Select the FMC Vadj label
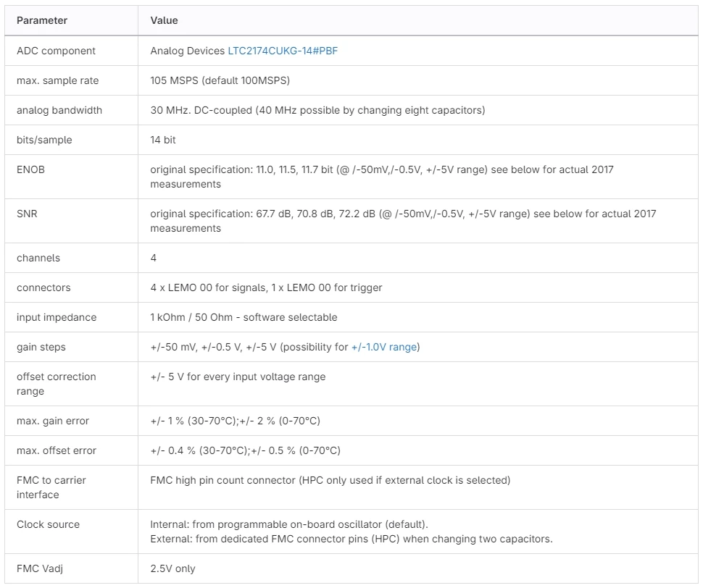This screenshot has height=588, width=703. [39, 568]
